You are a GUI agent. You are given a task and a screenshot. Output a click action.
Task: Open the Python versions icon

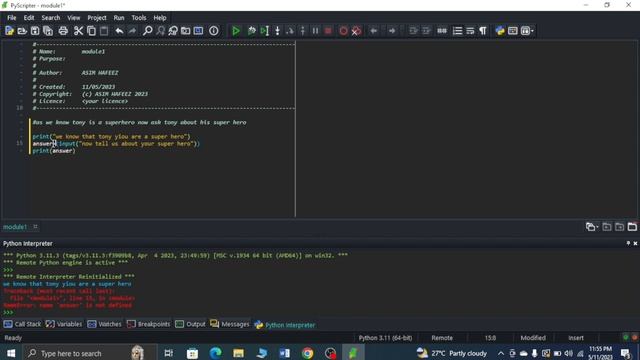[500, 31]
